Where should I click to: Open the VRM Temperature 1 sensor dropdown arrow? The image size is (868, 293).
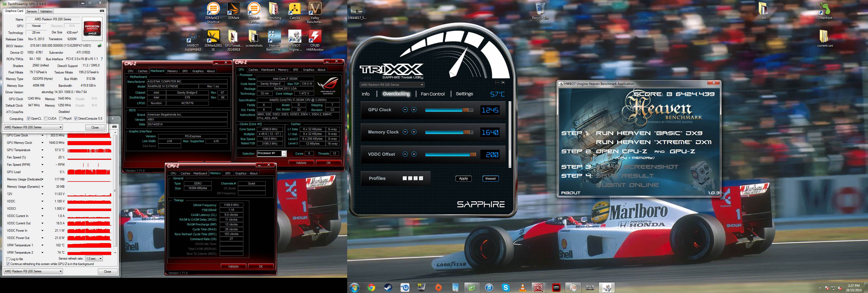tap(43, 245)
